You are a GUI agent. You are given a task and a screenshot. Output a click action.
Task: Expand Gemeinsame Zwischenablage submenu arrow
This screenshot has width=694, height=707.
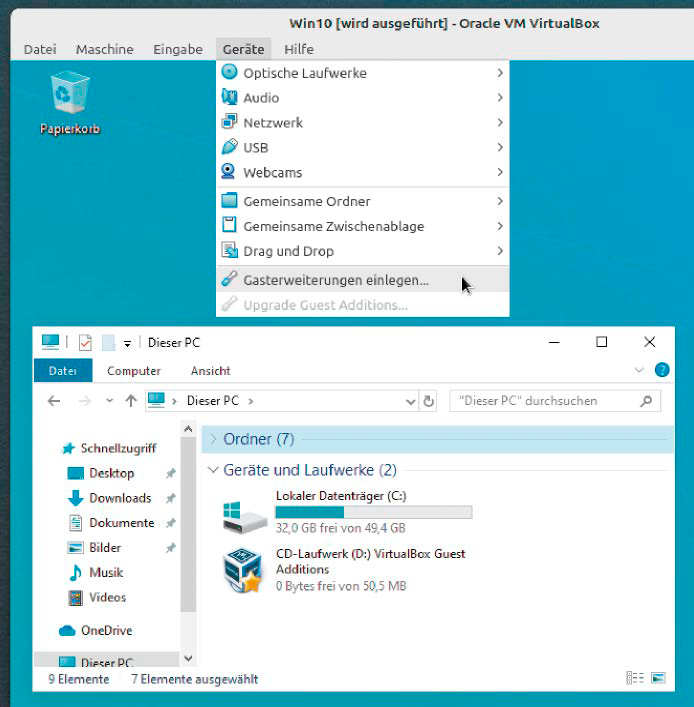tap(500, 225)
